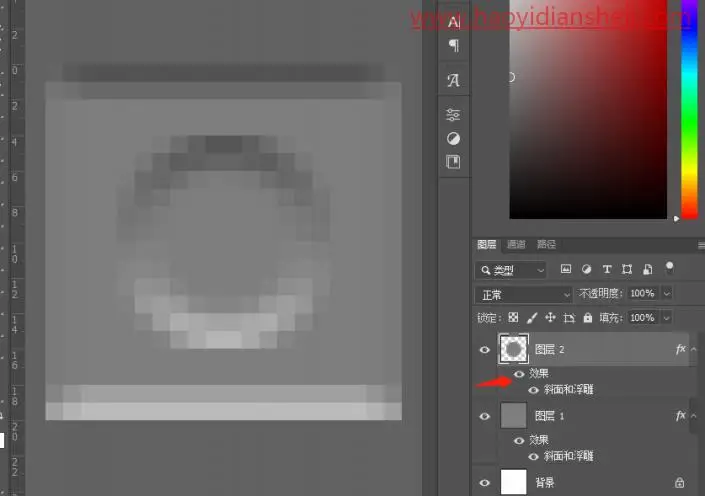Open the 正常 blend mode dropdown
The width and height of the screenshot is (705, 496).
point(524,295)
